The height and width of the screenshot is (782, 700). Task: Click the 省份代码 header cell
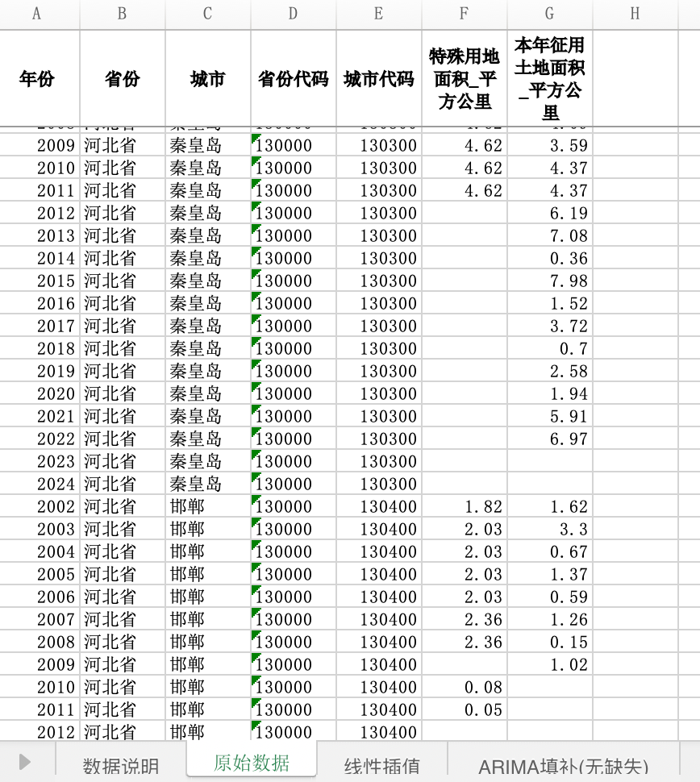tap(293, 78)
